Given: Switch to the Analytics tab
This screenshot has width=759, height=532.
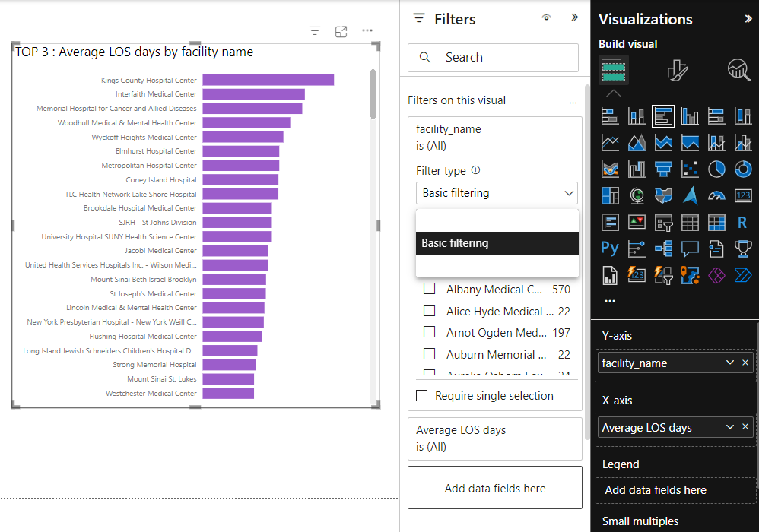Looking at the screenshot, I should pyautogui.click(x=738, y=70).
